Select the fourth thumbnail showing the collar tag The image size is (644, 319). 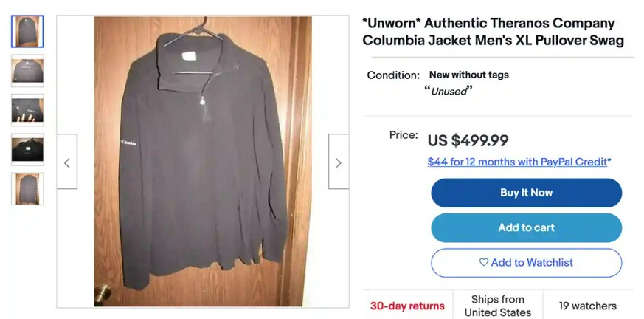27,150
